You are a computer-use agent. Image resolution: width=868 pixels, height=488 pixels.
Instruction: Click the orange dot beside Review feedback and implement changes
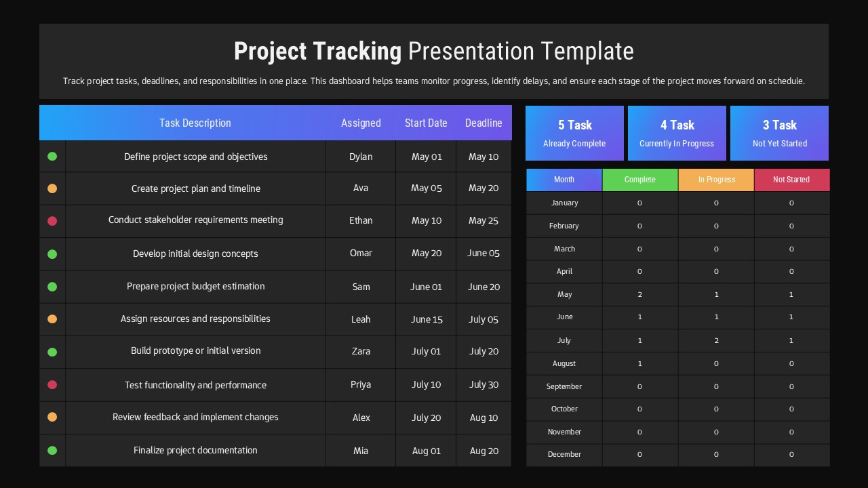point(52,417)
